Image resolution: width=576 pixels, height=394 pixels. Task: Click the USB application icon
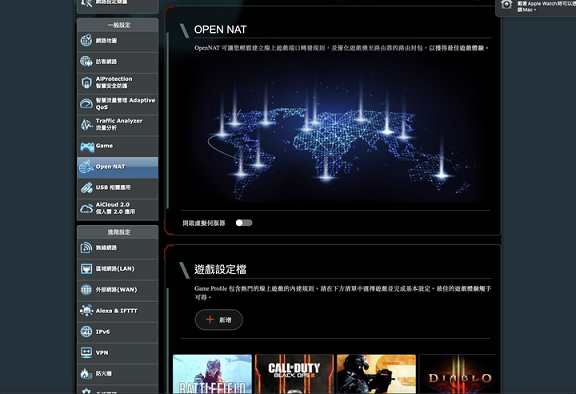point(87,188)
